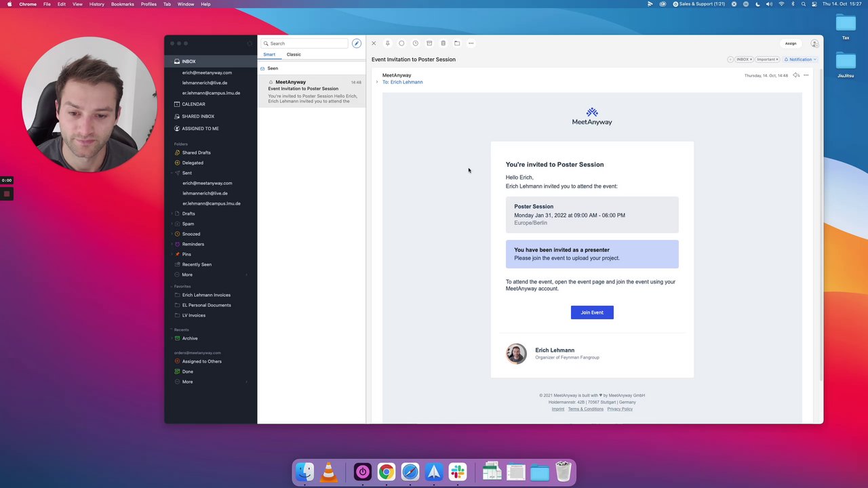Open the Notification dropdown
This screenshot has width=868, height=488.
click(800, 60)
